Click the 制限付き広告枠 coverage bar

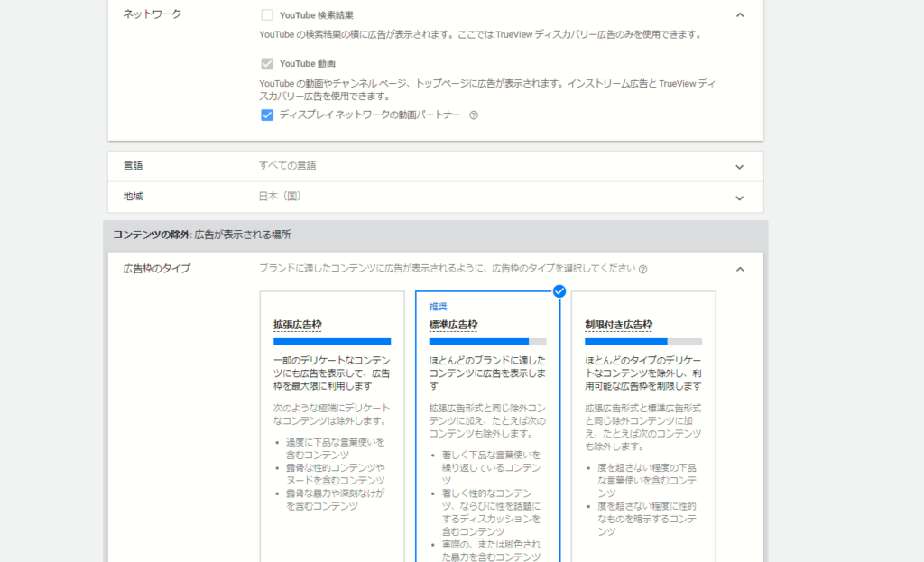coord(643,342)
